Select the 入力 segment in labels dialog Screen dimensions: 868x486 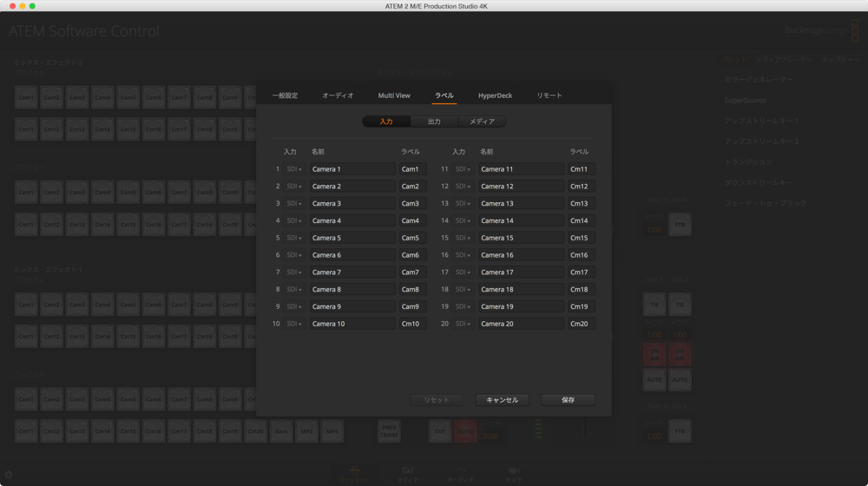(x=386, y=121)
